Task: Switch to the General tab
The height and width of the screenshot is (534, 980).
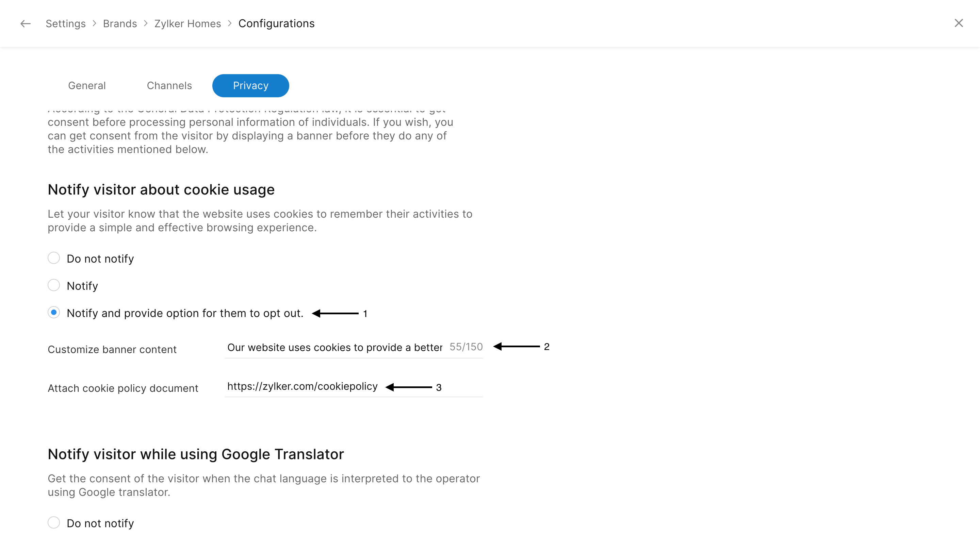Action: tap(87, 86)
